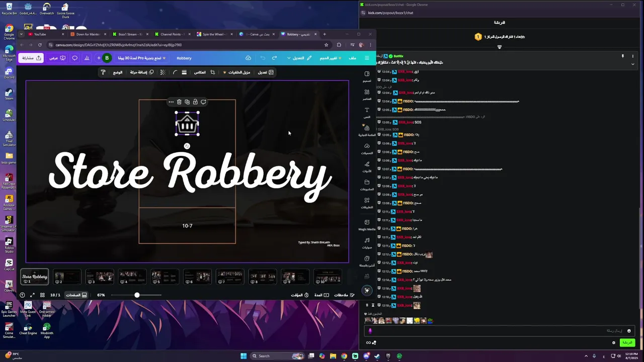Click the Crop tool in Canva toolbar

[212, 72]
